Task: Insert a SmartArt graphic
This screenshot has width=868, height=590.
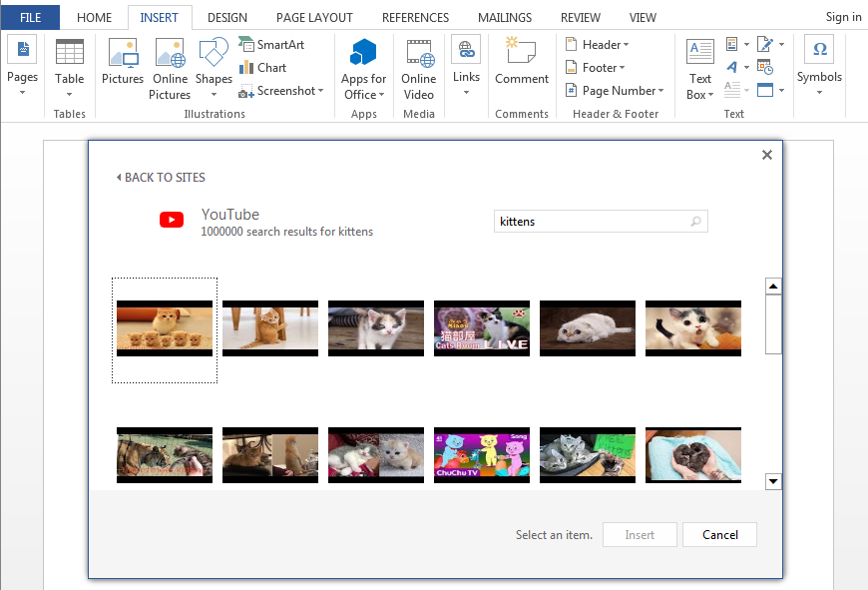Action: coord(271,45)
